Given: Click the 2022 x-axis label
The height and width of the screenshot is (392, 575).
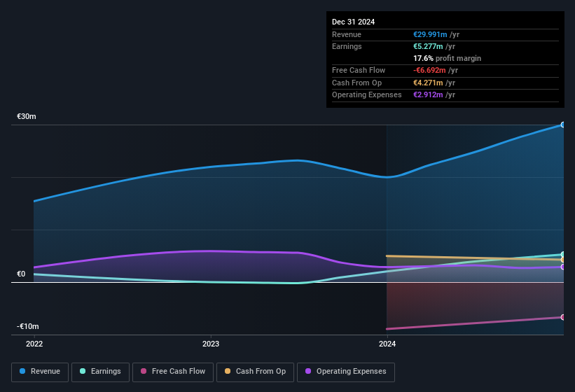Looking at the screenshot, I should coord(34,344).
